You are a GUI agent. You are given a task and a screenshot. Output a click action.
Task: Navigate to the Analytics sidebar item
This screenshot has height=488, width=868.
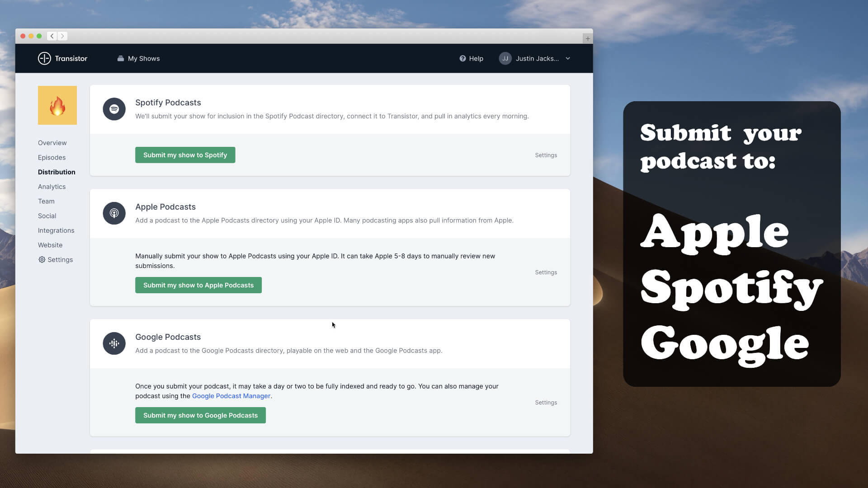coord(52,187)
